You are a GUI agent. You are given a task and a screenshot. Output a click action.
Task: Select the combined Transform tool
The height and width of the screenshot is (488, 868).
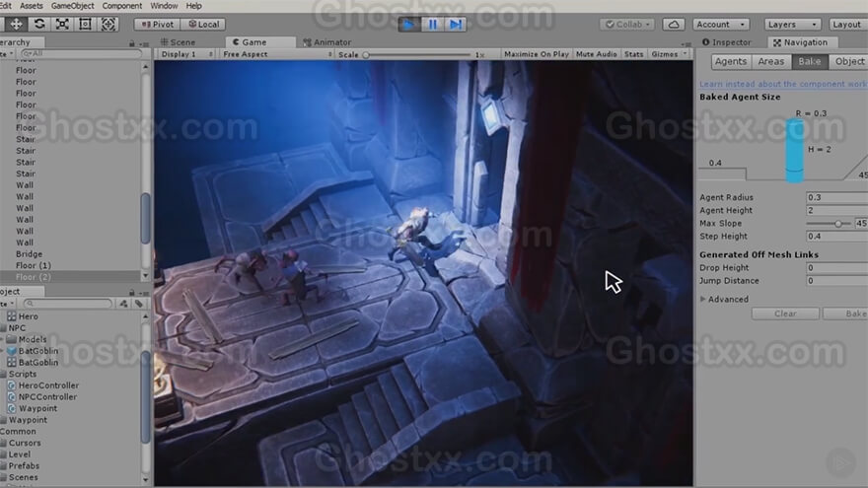coord(108,25)
